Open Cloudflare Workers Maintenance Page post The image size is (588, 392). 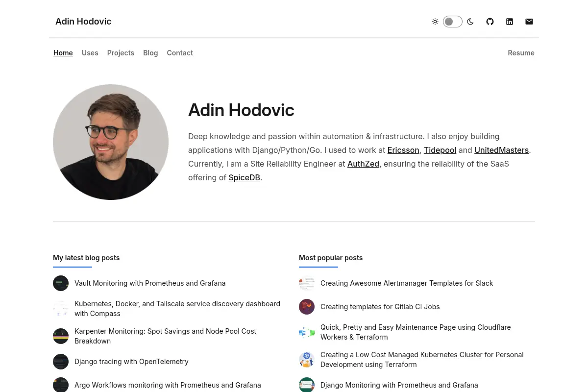coord(416,332)
